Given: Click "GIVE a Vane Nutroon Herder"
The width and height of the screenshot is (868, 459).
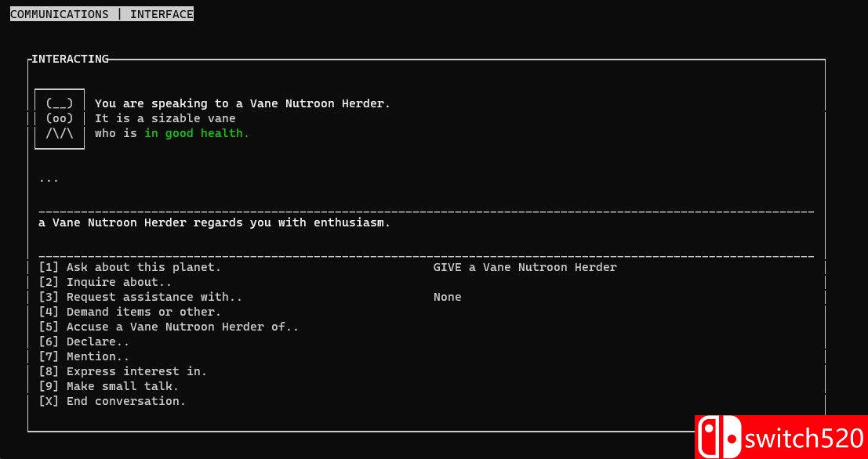Looking at the screenshot, I should [x=525, y=267].
